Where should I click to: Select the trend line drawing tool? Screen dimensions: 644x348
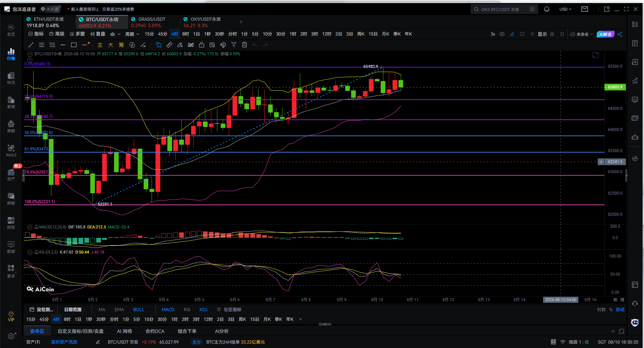pyautogui.click(x=31, y=45)
